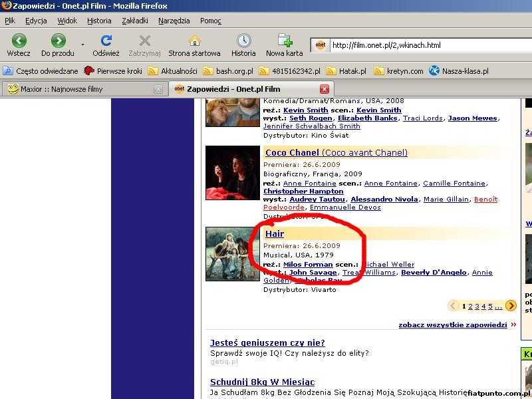Open the Emmanuelle Devos actor link
Viewport: 532px width, 399px height.
point(345,207)
